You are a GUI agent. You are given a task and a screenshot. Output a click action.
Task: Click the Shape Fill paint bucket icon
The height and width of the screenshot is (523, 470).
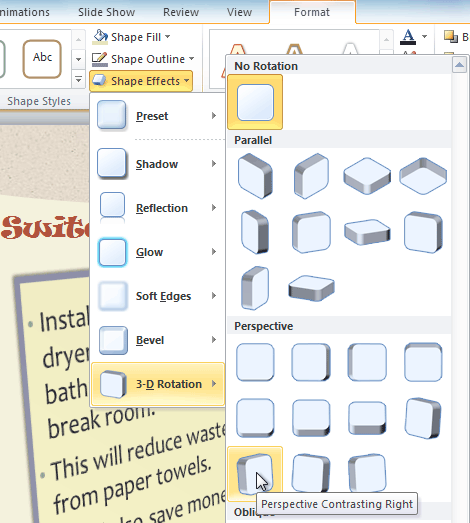pyautogui.click(x=100, y=37)
